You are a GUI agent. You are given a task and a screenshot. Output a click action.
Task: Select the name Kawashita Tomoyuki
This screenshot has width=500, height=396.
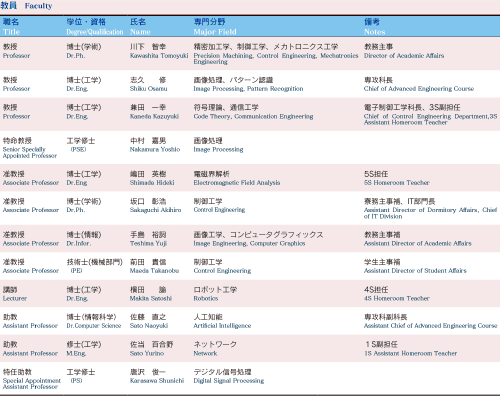pyautogui.click(x=159, y=56)
